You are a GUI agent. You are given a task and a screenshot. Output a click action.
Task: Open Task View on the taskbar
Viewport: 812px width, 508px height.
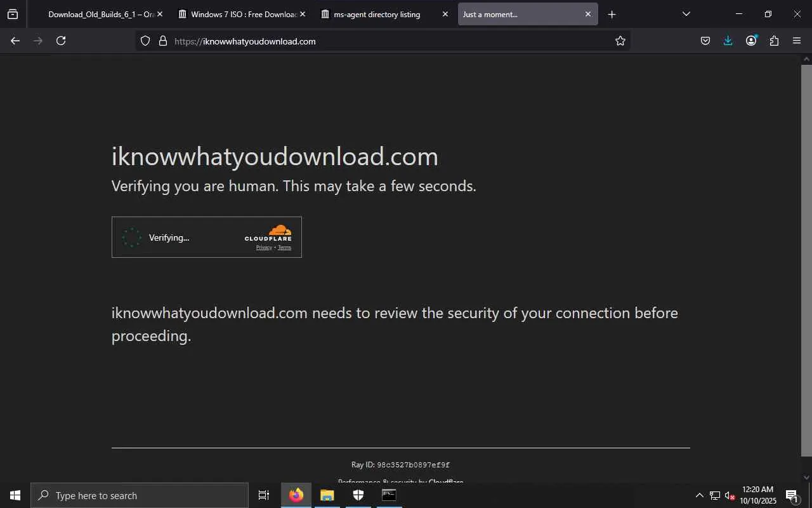tap(264, 495)
